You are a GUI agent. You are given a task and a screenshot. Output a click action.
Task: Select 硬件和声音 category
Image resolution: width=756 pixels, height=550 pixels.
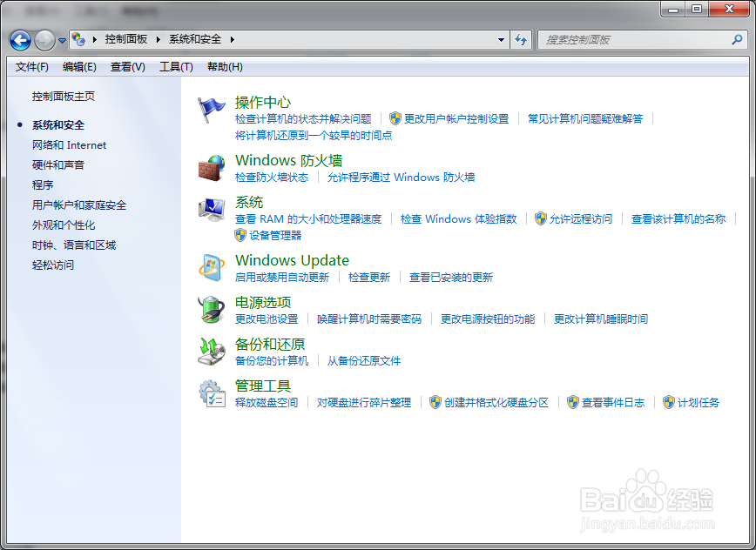pyautogui.click(x=57, y=165)
